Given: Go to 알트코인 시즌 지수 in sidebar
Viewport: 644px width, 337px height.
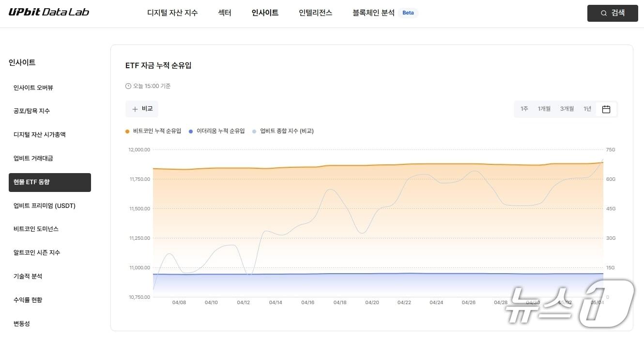Looking at the screenshot, I should tap(37, 253).
